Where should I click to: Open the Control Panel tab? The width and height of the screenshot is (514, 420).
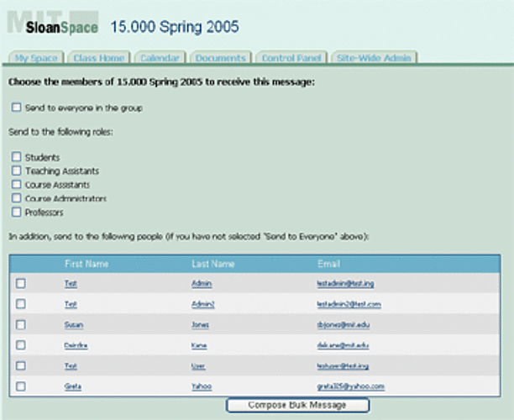[289, 58]
